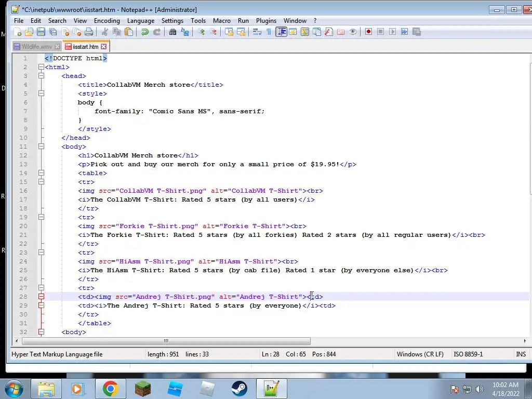
Task: Toggle synchronized vertical scrolling
Action: pos(229,32)
